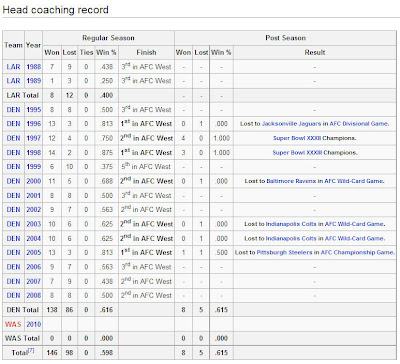Click the Finish column header

click(x=146, y=52)
